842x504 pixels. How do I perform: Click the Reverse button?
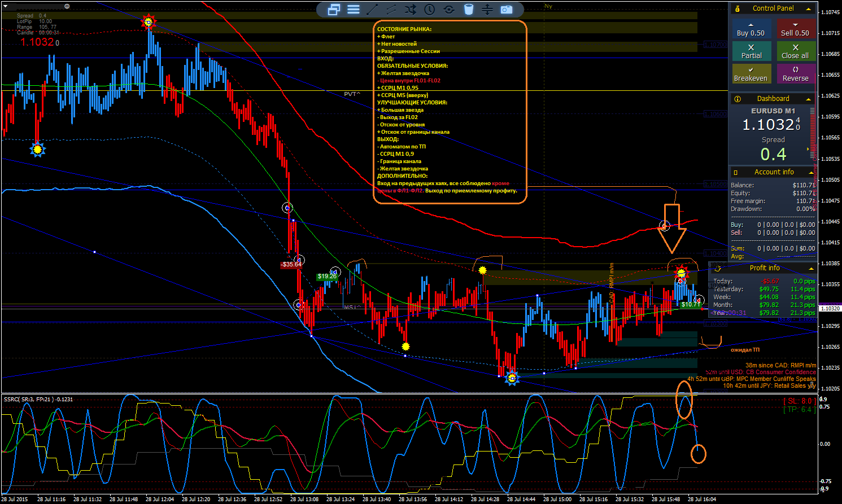(x=795, y=74)
